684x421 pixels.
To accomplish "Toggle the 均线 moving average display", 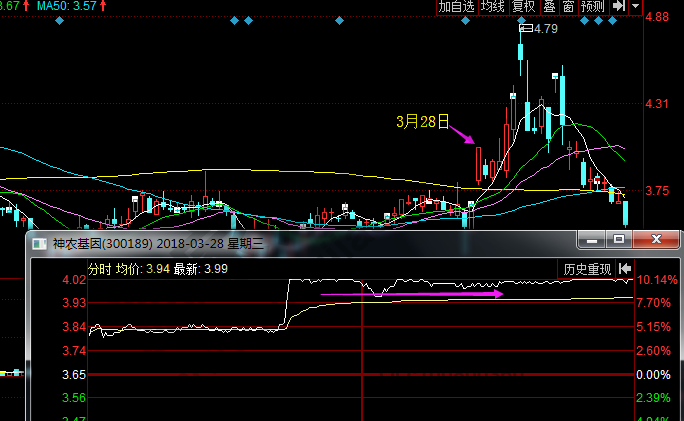I will pyautogui.click(x=492, y=7).
